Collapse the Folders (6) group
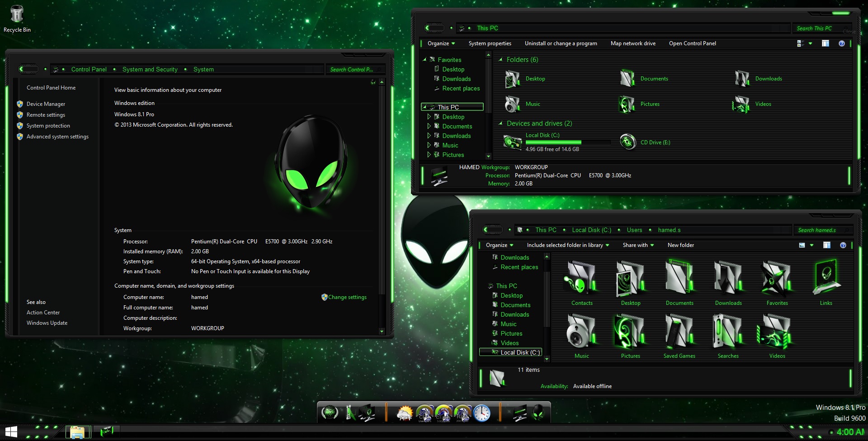The height and width of the screenshot is (441, 868). 500,60
